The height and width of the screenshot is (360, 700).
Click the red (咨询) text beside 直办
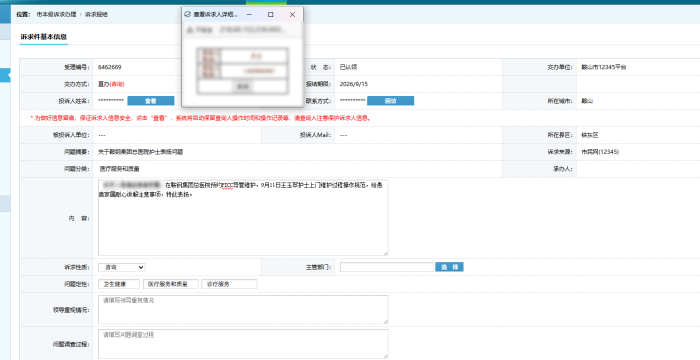(x=117, y=84)
